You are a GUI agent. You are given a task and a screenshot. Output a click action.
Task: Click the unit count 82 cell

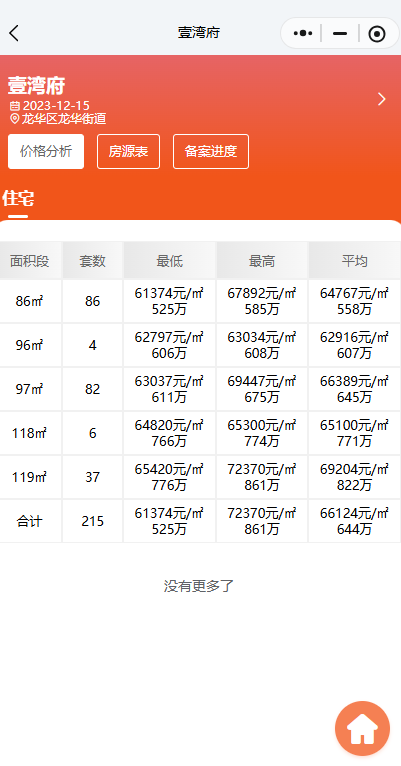pos(92,389)
